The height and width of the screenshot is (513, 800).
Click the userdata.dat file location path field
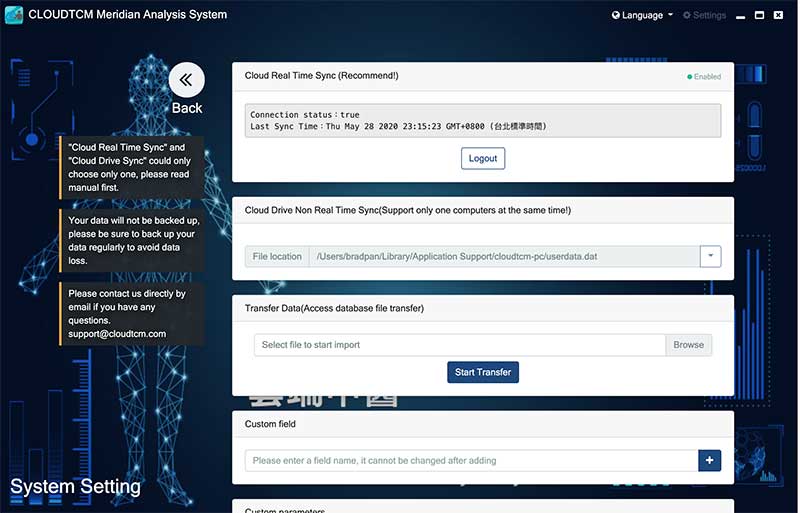[x=503, y=257]
